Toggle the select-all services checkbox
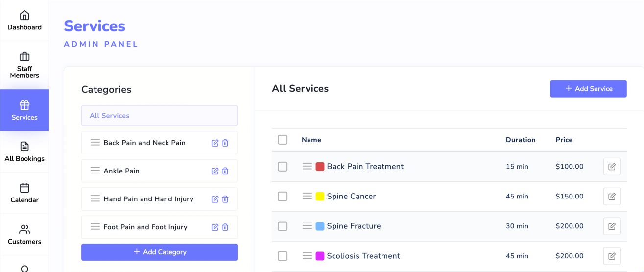Screen dimensions: 644x272 [x=283, y=140]
